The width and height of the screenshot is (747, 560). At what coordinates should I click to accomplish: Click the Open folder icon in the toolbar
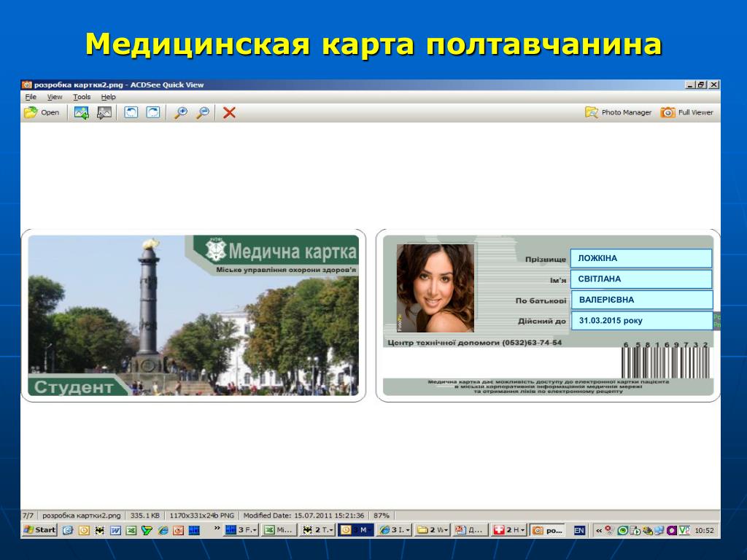pyautogui.click(x=31, y=112)
